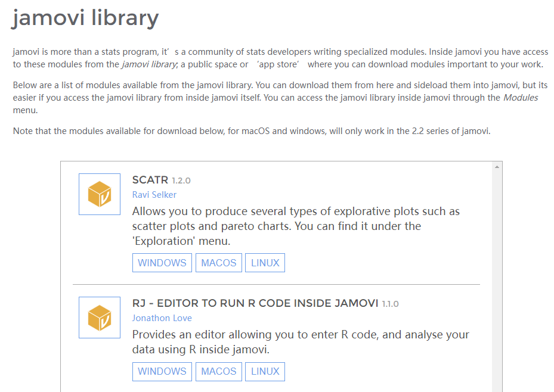This screenshot has height=392, width=554.
Task: Download Rj editor for Linux
Action: pos(265,372)
